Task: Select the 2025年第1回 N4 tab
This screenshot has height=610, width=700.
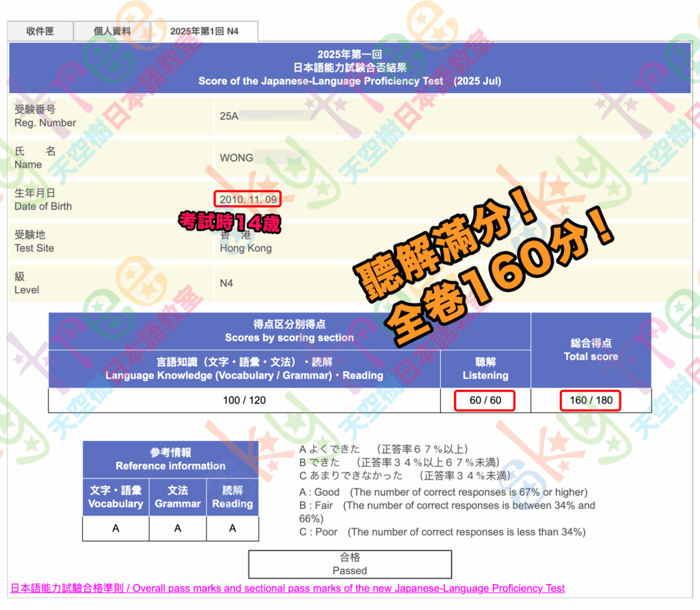Action: pos(204,31)
